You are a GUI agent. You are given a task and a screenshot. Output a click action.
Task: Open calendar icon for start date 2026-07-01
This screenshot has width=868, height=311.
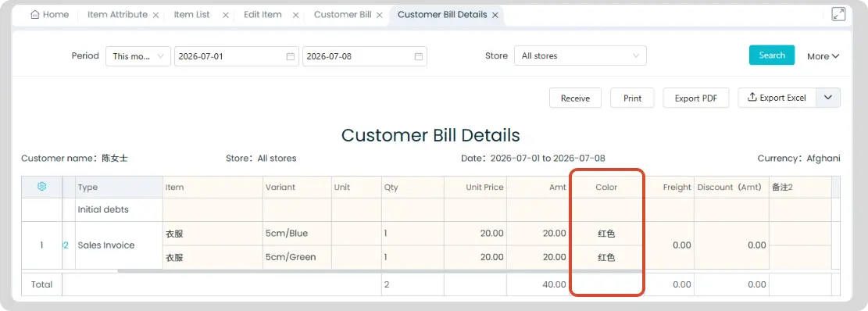point(290,56)
